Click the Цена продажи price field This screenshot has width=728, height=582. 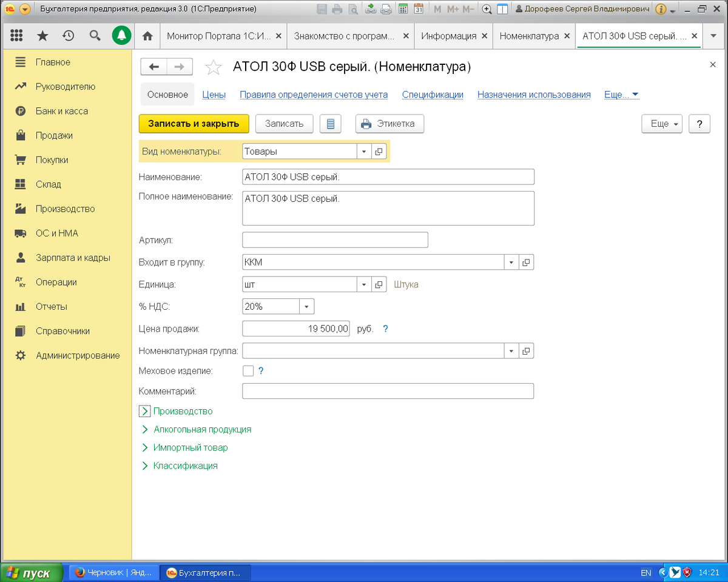click(296, 329)
